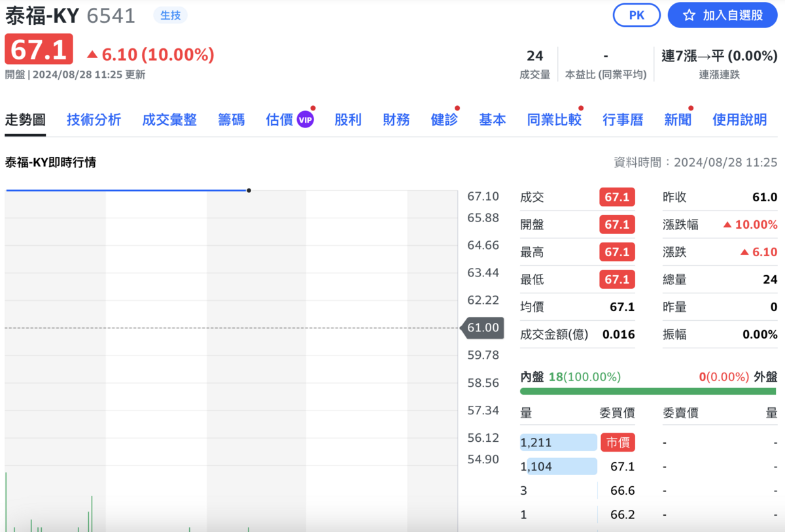Click the 1,211 bid volume bar
The image size is (785, 532).
point(559,442)
